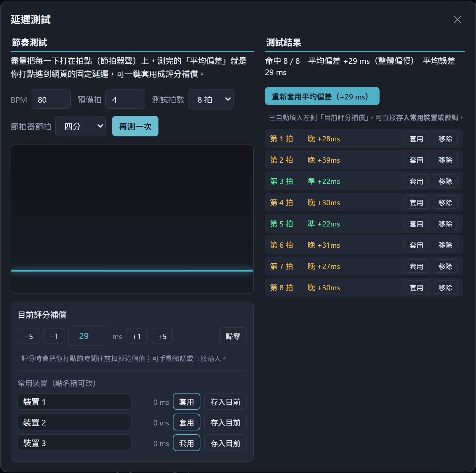This screenshot has height=473, width=476.
Task: Save current value to 裝置 2
Action: coord(225,422)
